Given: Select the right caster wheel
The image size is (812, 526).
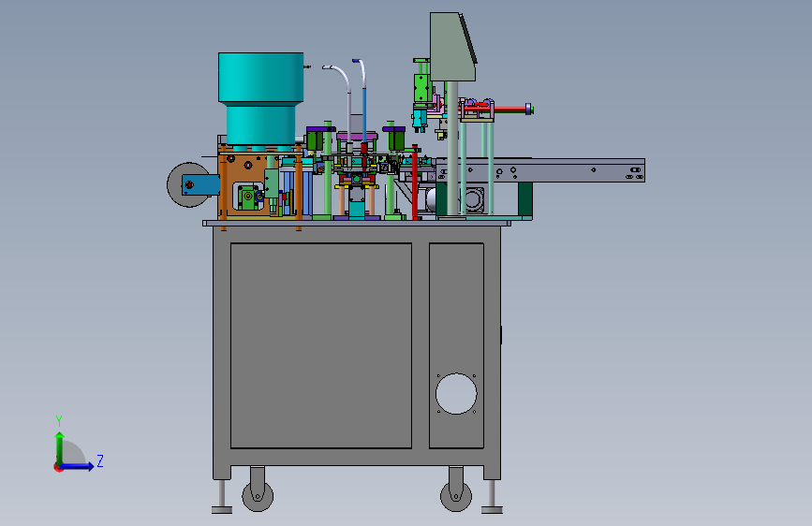Looking at the screenshot, I should pos(456,495).
